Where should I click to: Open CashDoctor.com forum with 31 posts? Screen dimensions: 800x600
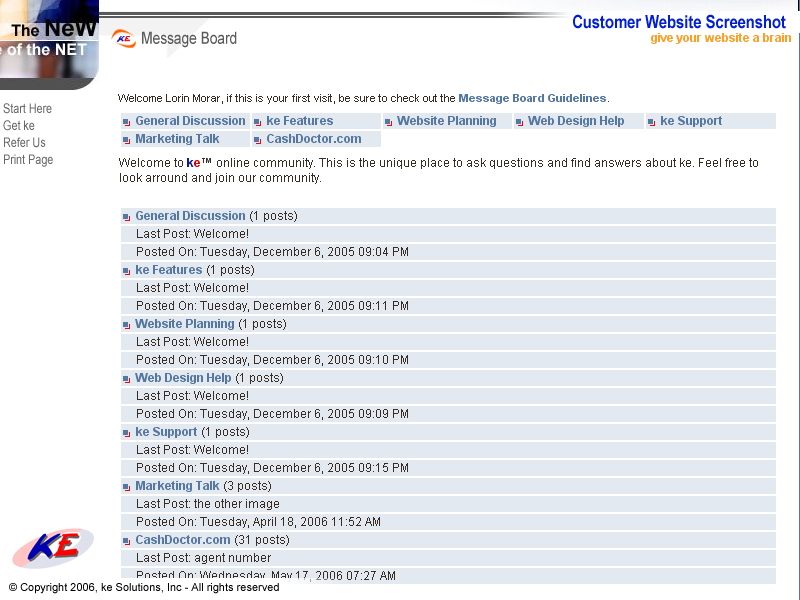183,540
